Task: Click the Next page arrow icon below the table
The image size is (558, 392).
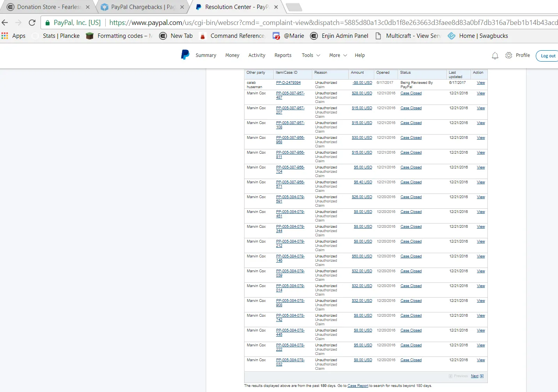Action: click(482, 376)
